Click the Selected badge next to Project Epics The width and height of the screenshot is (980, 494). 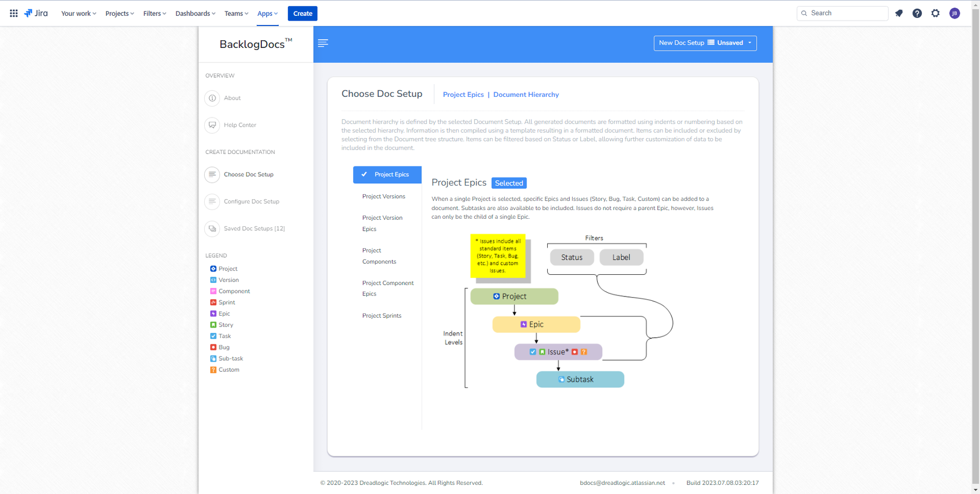pyautogui.click(x=509, y=183)
